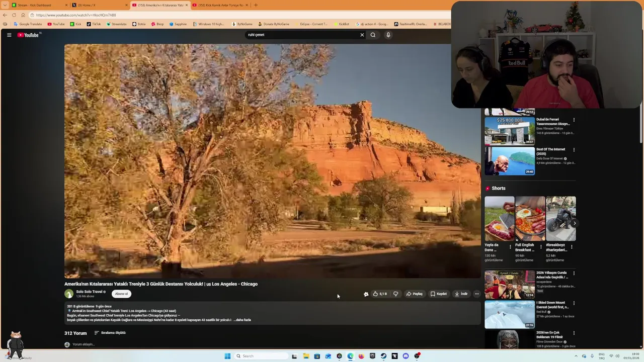This screenshot has width=644, height=362.
Task: Click the video player frame
Action: 272,161
